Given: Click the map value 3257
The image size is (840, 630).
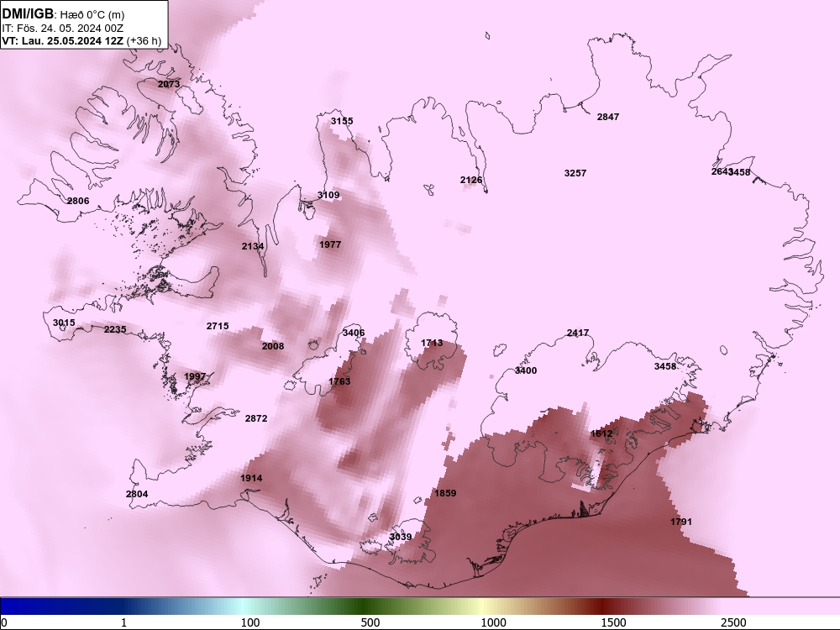Looking at the screenshot, I should click(x=575, y=173).
